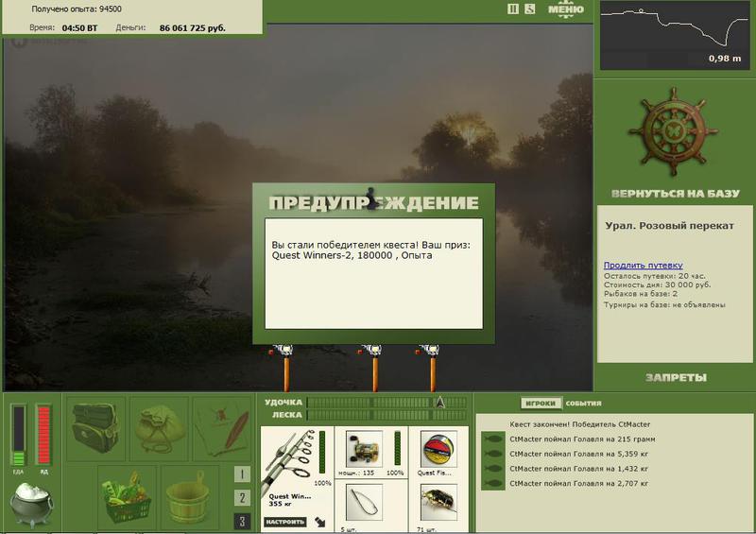The image size is (756, 534).
Task: Select rod slot 1
Action: pos(242,474)
